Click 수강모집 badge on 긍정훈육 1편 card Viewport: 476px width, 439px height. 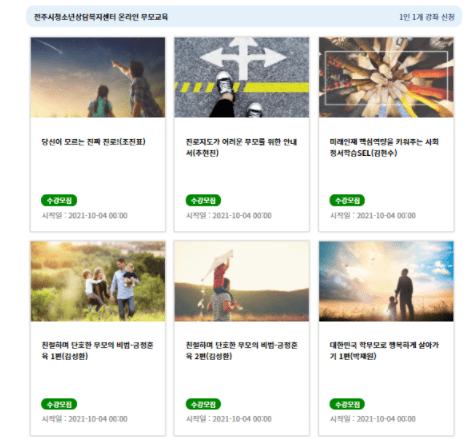tap(59, 404)
